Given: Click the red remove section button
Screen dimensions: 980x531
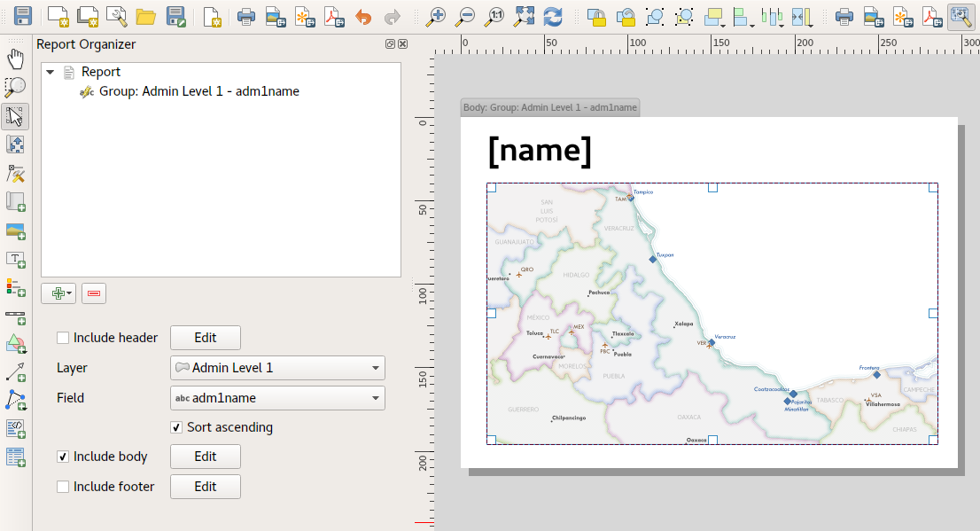Looking at the screenshot, I should point(94,293).
